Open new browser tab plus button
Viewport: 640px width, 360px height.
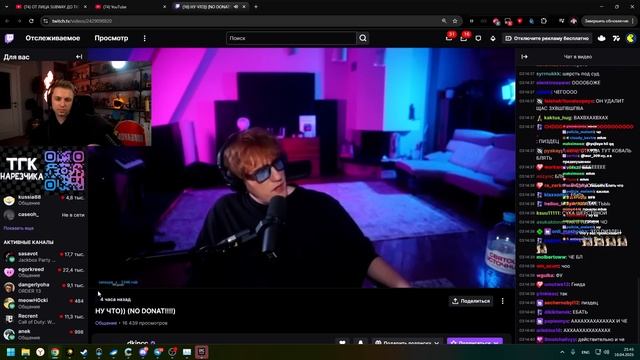pos(256,7)
